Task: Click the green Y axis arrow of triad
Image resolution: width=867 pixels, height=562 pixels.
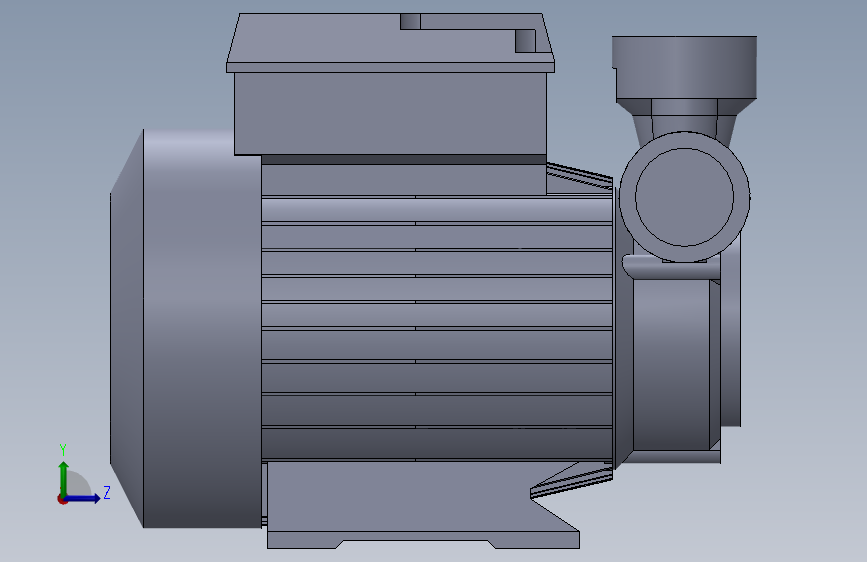Action: [64, 478]
